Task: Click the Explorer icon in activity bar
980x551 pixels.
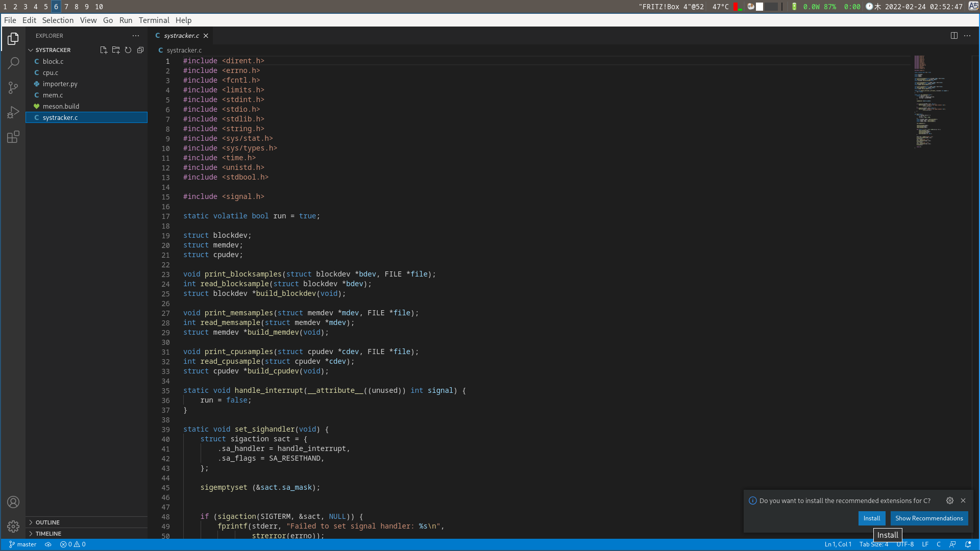Action: click(13, 38)
